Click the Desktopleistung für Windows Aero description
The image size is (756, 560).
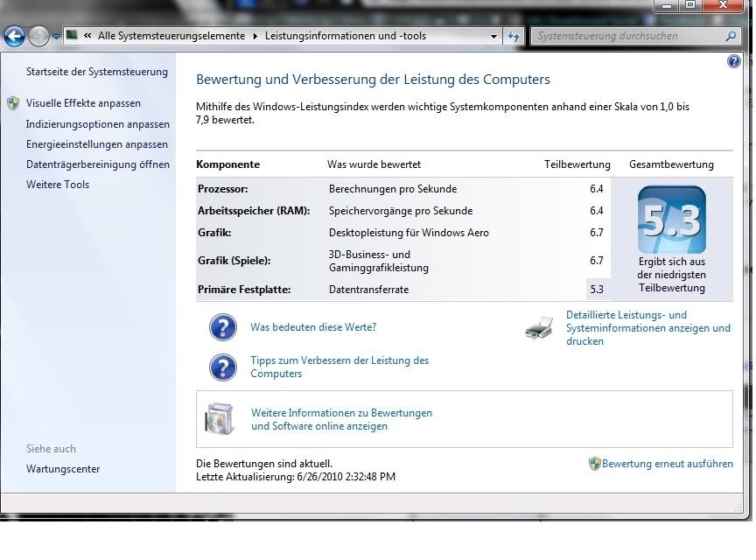click(409, 233)
